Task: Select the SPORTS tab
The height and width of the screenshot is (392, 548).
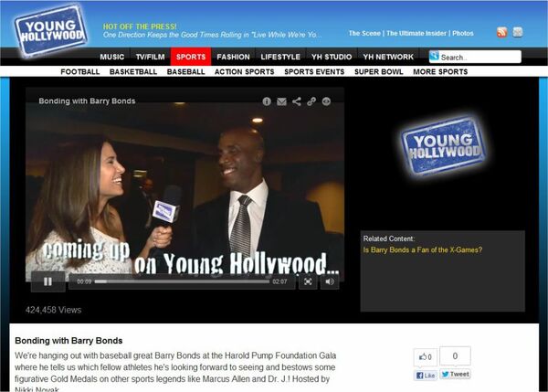Action: tap(191, 57)
